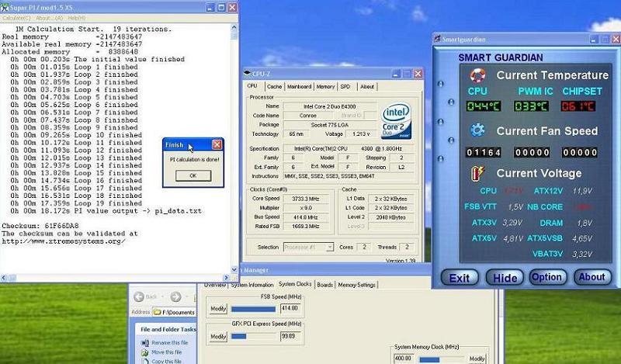
Task: Select the CPU tab in CPU-Z
Action: pyautogui.click(x=252, y=85)
